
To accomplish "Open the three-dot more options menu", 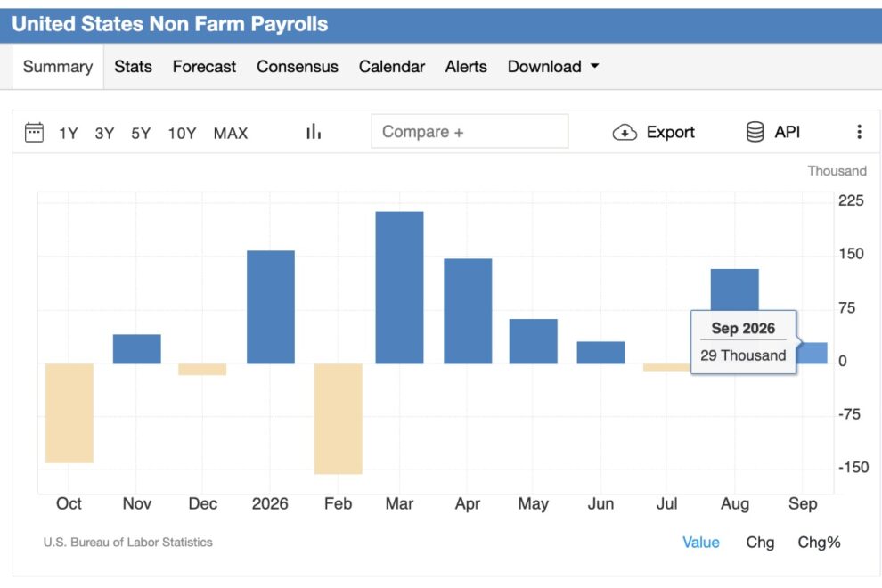I will [x=859, y=132].
